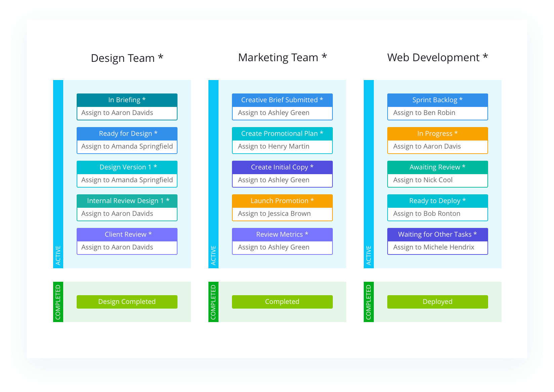Image resolution: width=554 pixels, height=392 pixels.
Task: Open the Create Initial Copy status
Action: 282,167
